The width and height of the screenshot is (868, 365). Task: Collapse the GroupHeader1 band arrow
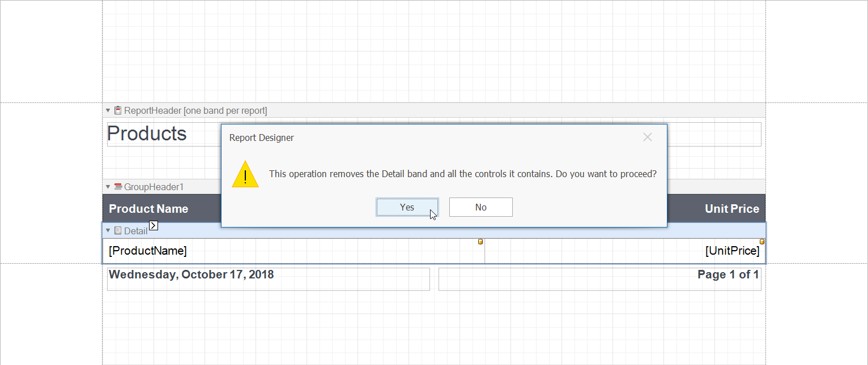[108, 187]
